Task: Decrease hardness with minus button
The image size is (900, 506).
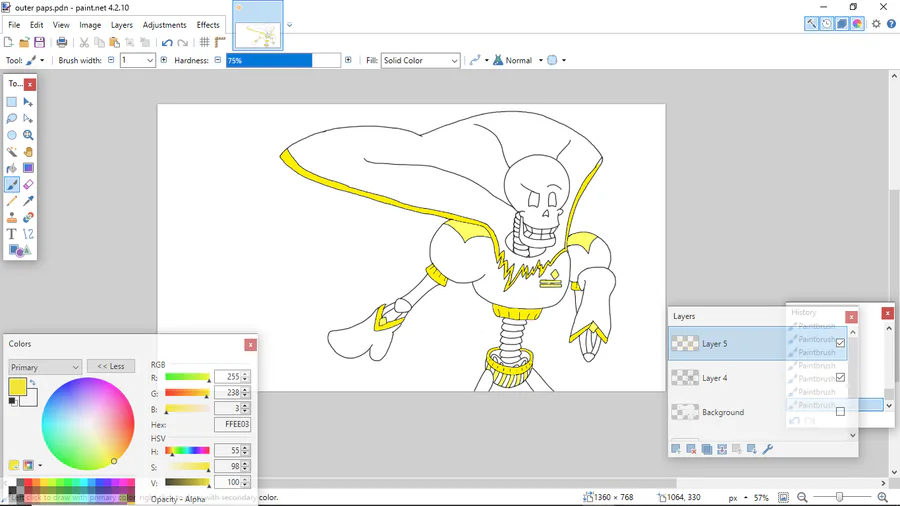Action: 218,60
